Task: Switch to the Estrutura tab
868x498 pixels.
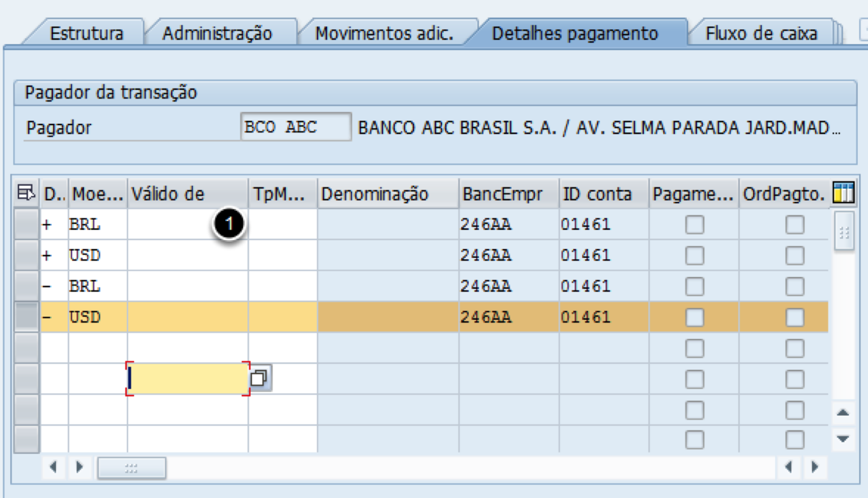Action: point(86,34)
